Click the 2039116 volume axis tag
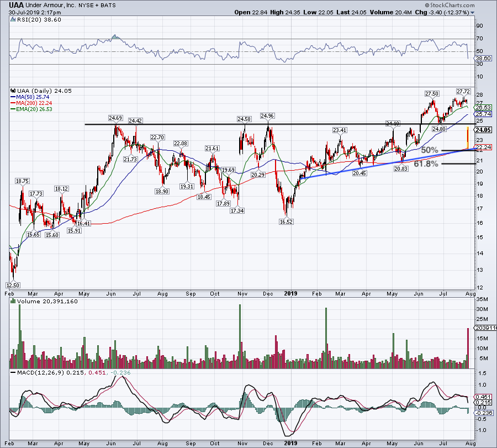 click(485, 328)
